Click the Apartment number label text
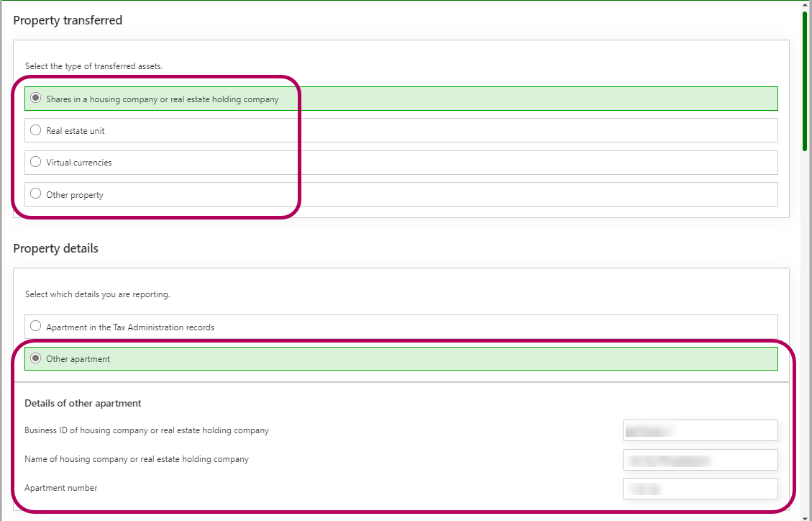The height and width of the screenshot is (521, 812). click(61, 488)
